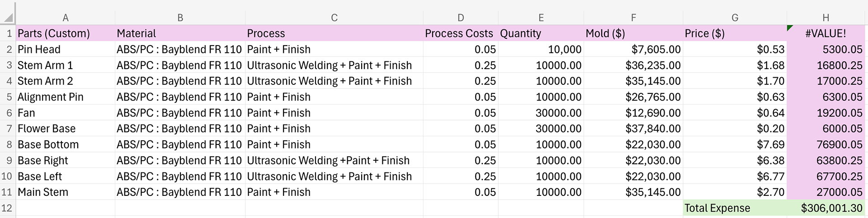Image resolution: width=868 pixels, height=218 pixels.
Task: Select column C header
Action: (x=334, y=18)
